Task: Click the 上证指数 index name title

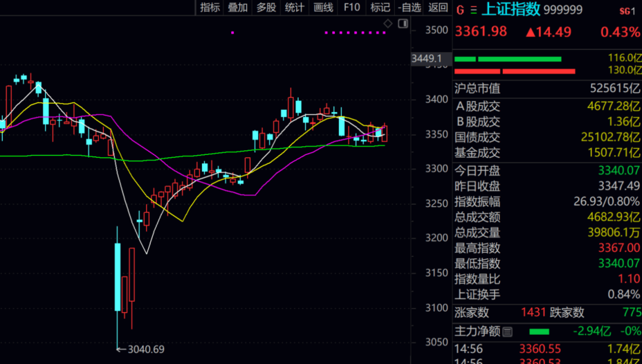Action: tap(511, 10)
